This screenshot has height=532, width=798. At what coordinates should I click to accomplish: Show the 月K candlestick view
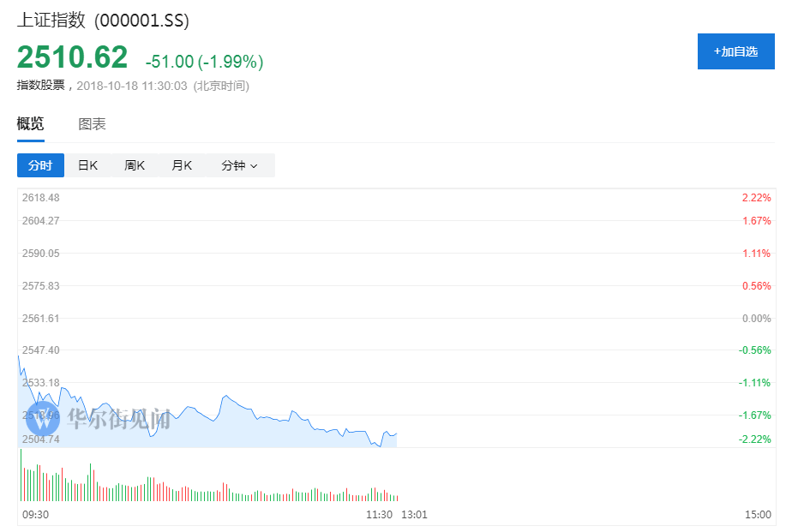[x=182, y=165]
